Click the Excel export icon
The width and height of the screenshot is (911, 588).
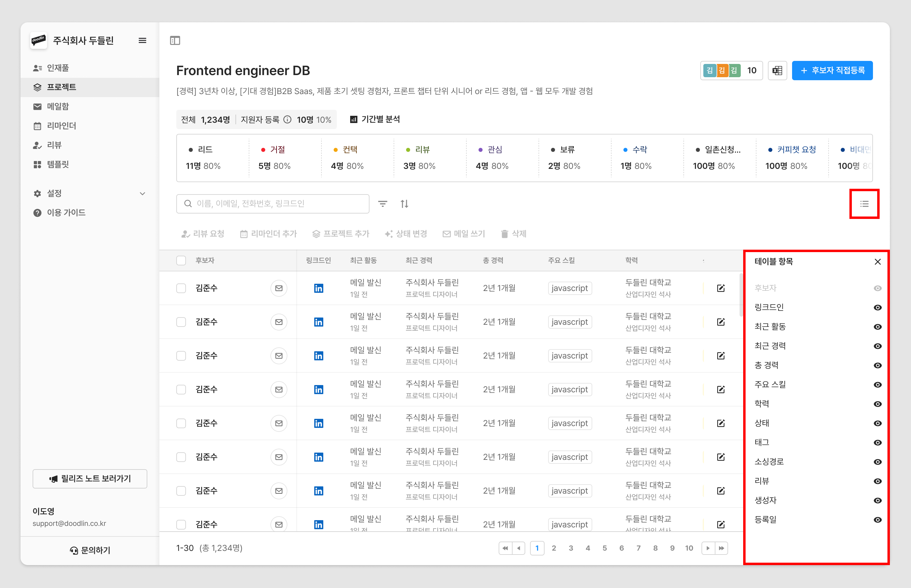(x=777, y=71)
